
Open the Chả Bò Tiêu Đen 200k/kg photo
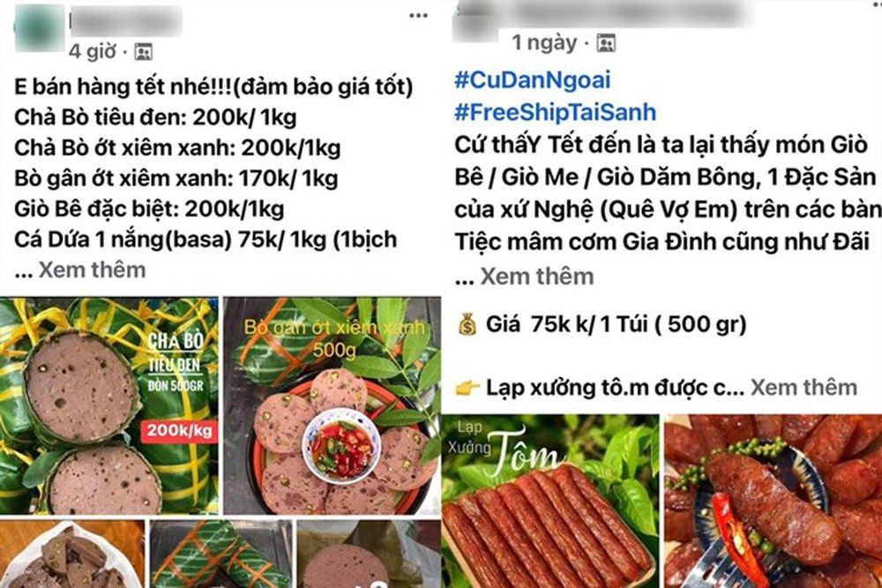(x=109, y=406)
